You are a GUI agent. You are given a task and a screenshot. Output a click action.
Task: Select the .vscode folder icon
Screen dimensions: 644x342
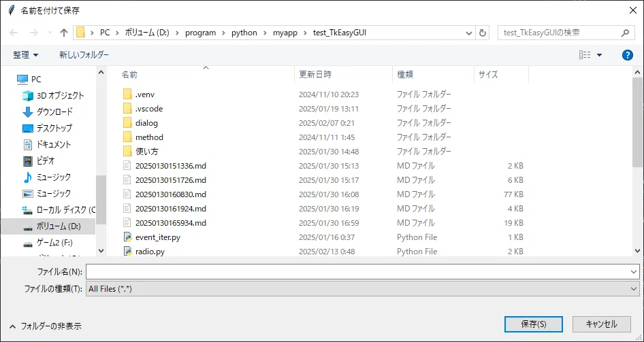128,109
